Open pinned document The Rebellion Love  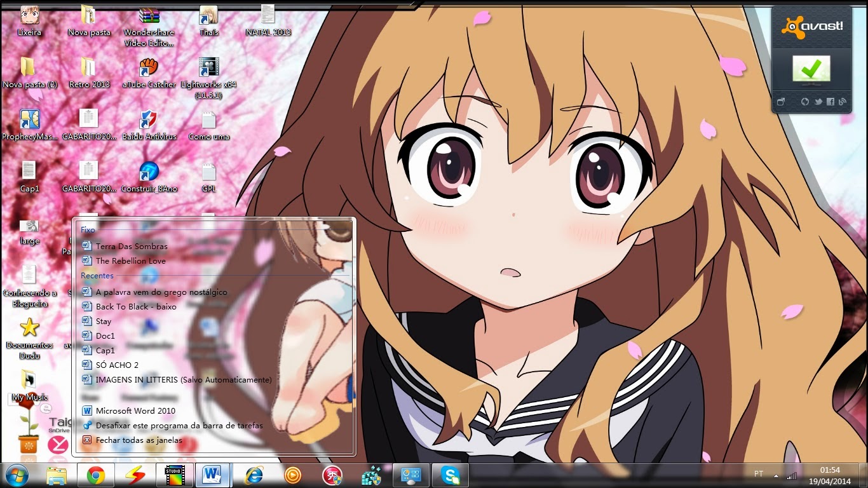(x=214, y=261)
